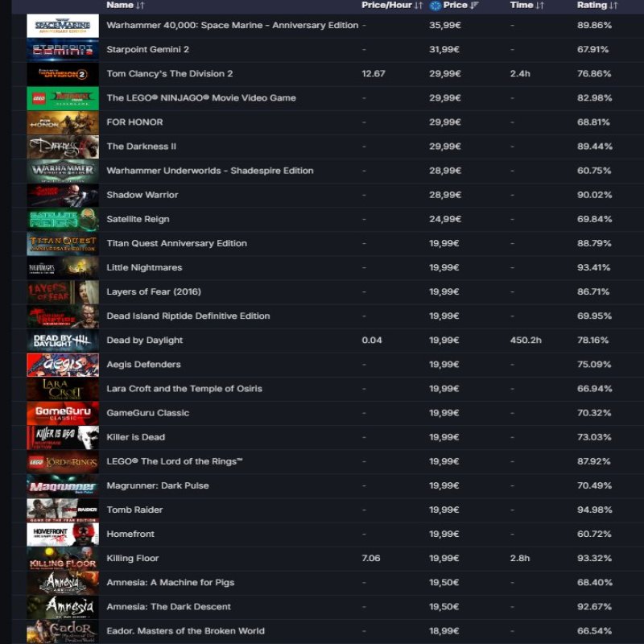This screenshot has width=644, height=644.
Task: Open Warhammer 40,000: Space Marine title
Action: click(x=232, y=26)
